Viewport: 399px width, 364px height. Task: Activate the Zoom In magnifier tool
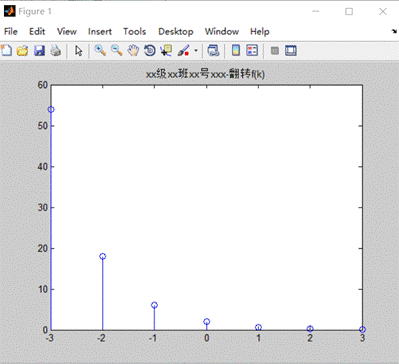tap(100, 51)
